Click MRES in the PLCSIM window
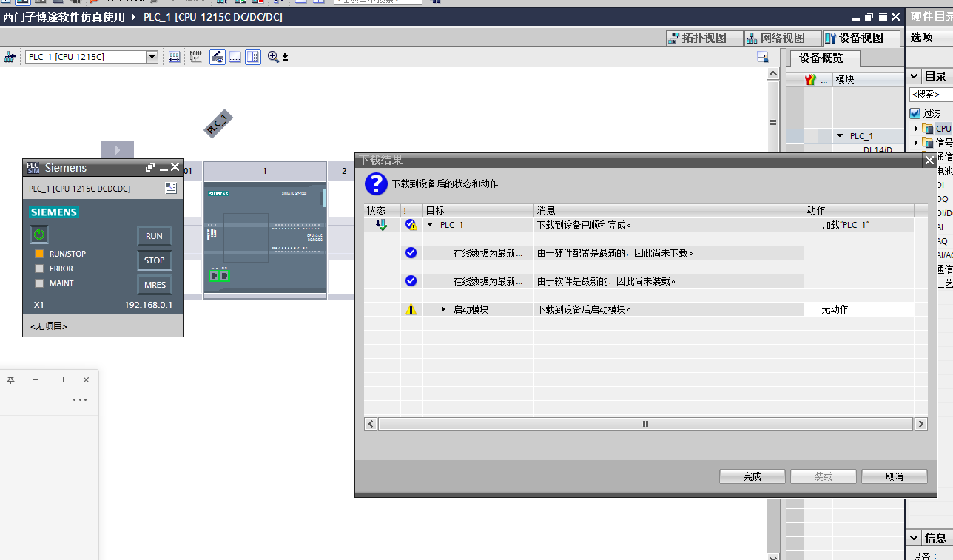 coord(154,285)
